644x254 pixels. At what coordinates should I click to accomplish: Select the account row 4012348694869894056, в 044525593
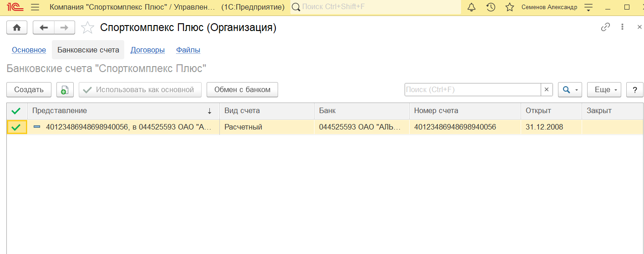[x=124, y=127]
